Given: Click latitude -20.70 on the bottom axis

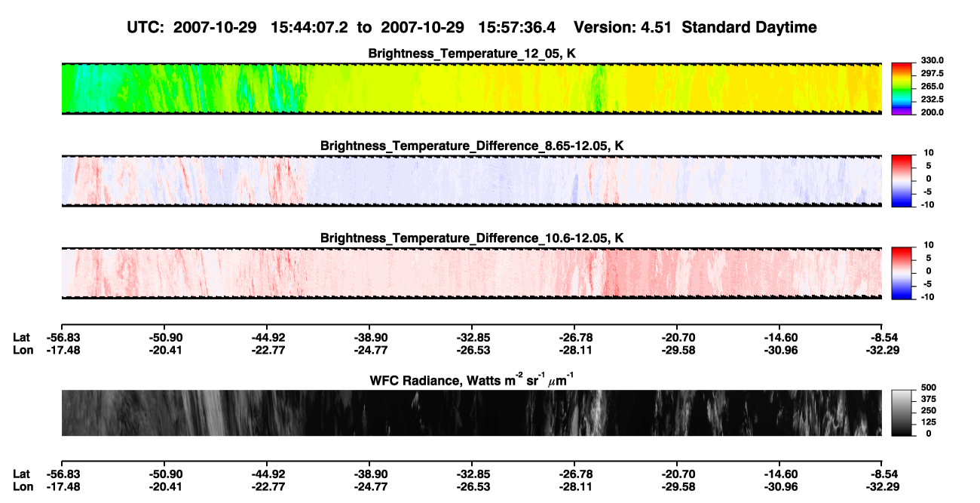Looking at the screenshot, I should click(x=677, y=474).
